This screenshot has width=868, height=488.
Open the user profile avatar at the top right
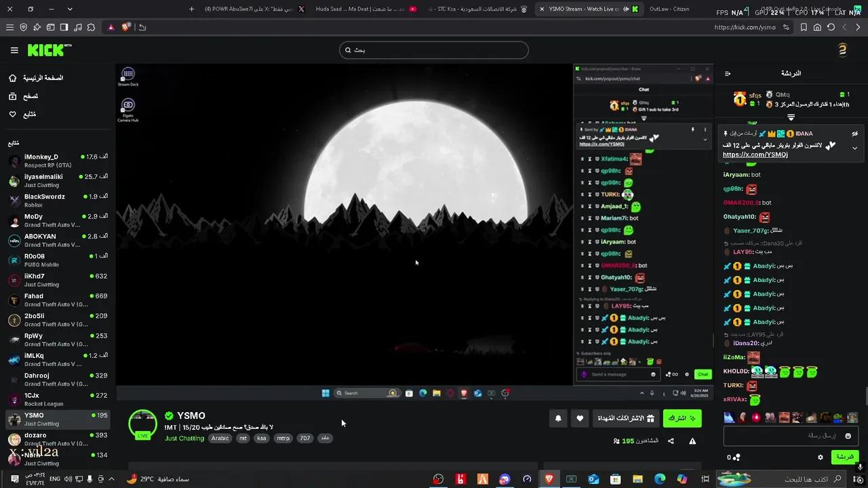click(x=842, y=50)
